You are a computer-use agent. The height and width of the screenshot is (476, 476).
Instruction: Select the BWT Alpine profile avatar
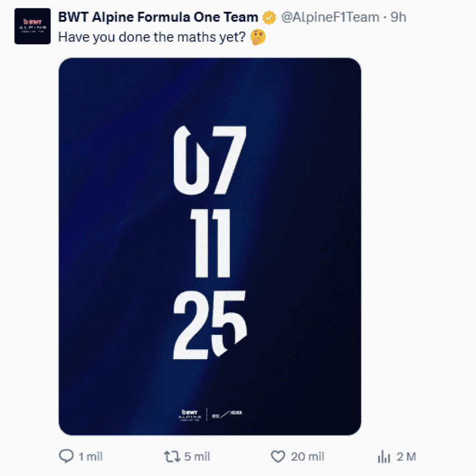32,27
